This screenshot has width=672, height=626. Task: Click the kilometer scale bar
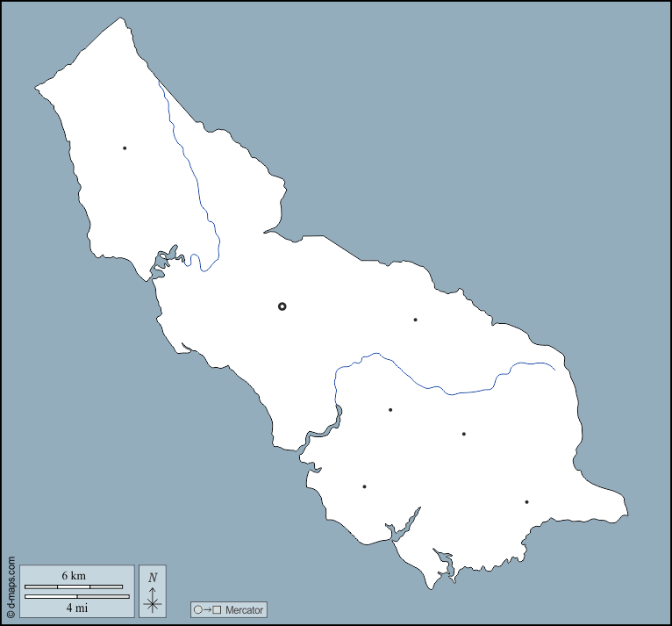tap(74, 586)
